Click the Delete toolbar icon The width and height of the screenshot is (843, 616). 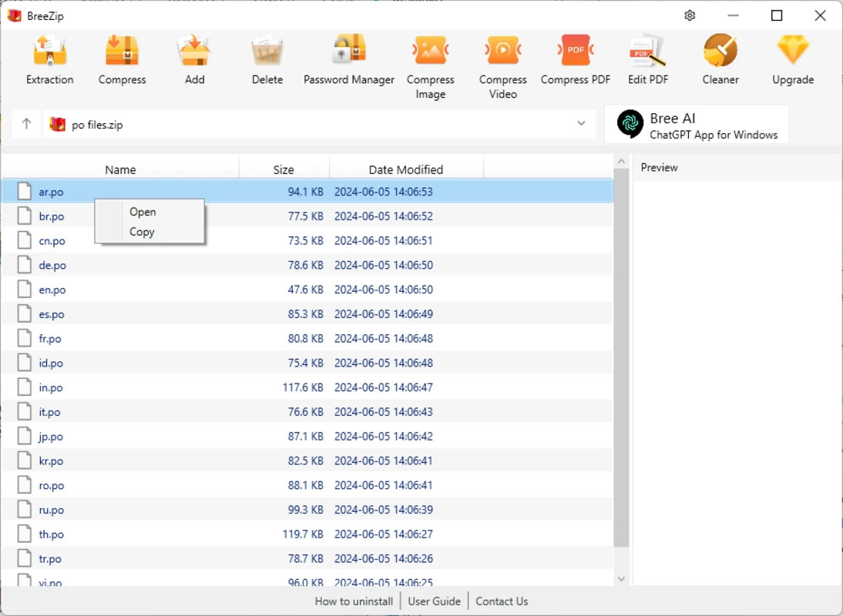point(267,51)
